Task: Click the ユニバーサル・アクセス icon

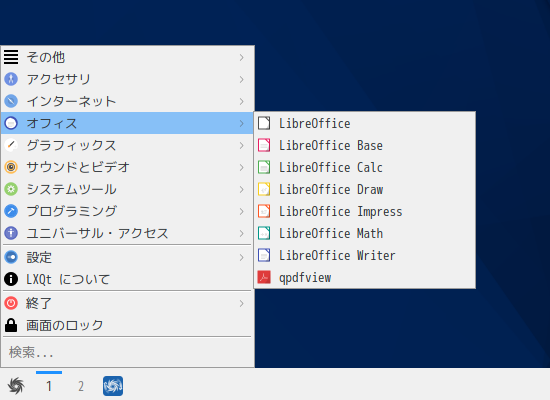Action: coord(11,233)
